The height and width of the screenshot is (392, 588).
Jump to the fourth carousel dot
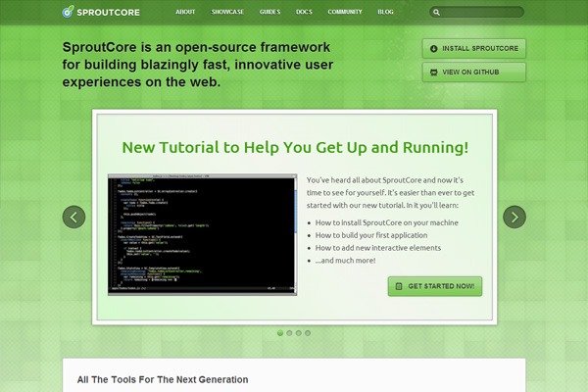308,333
